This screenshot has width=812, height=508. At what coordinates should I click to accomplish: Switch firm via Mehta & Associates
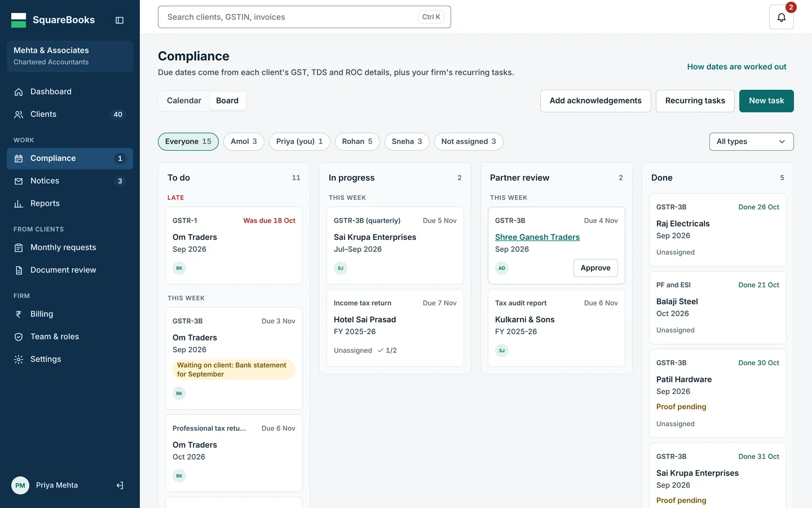point(70,56)
